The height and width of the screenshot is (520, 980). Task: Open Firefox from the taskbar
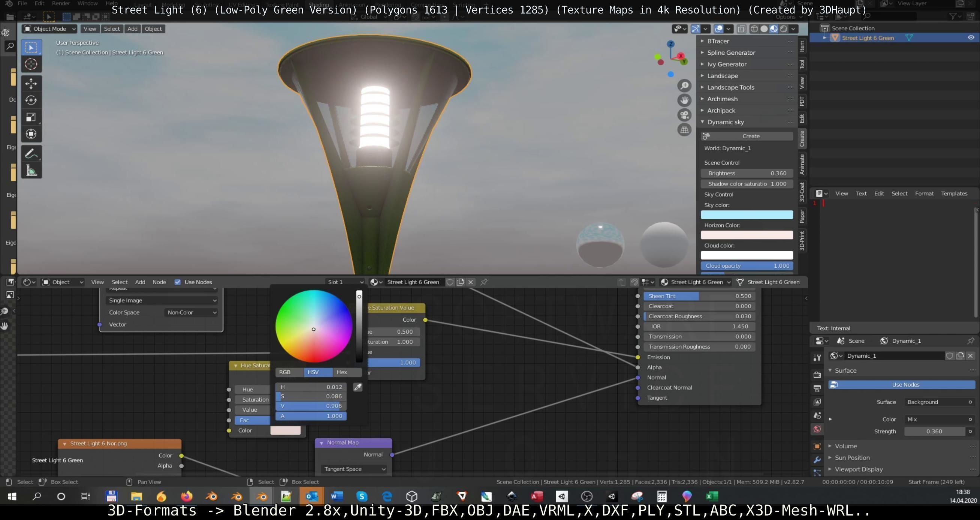point(186,496)
